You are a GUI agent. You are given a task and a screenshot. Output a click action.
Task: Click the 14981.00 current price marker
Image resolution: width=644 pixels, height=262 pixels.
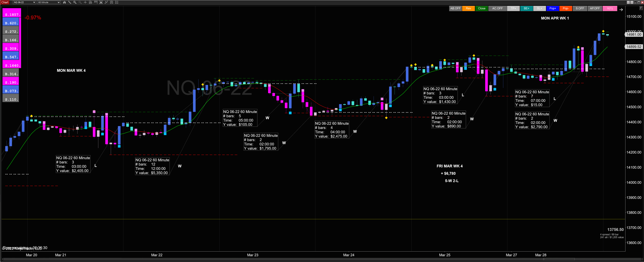tap(634, 34)
